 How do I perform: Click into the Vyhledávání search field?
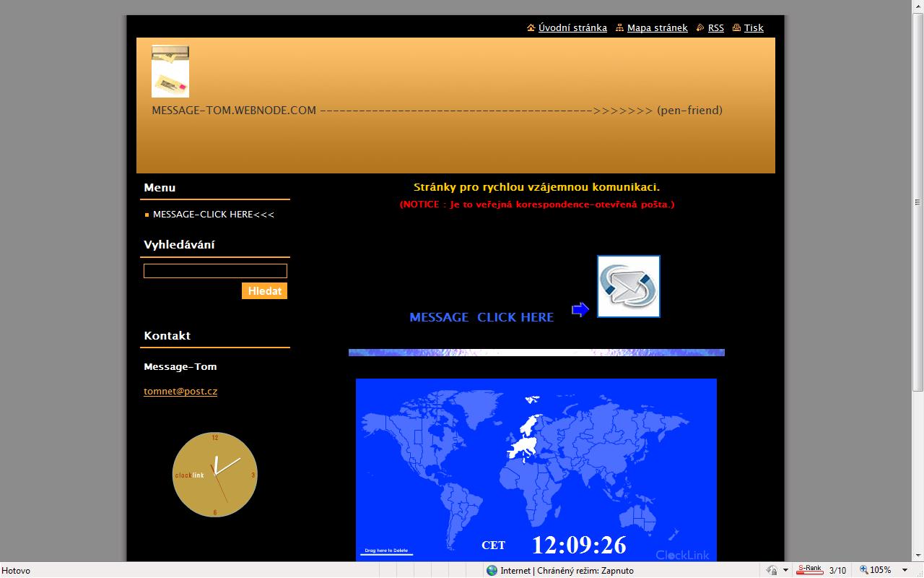point(215,271)
